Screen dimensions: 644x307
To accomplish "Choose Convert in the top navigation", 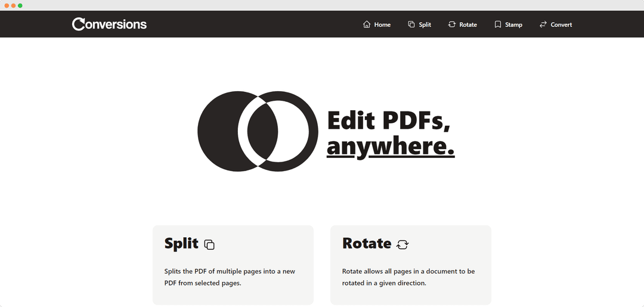I will (x=555, y=24).
